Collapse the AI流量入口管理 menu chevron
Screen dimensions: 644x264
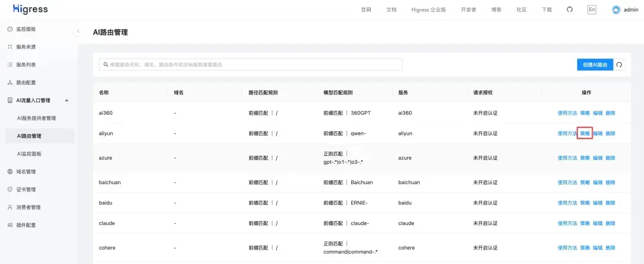67,100
